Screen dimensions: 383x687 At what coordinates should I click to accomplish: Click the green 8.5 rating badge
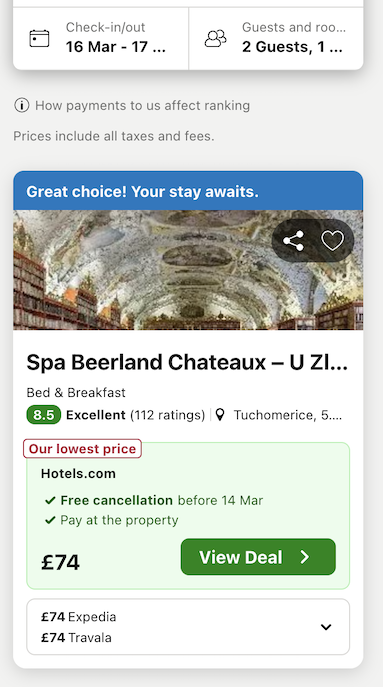pos(43,414)
